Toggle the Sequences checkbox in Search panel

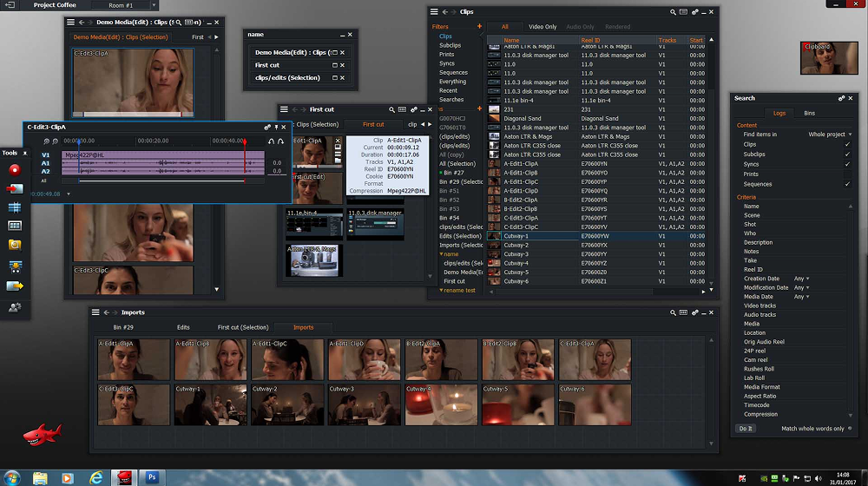pos(847,184)
